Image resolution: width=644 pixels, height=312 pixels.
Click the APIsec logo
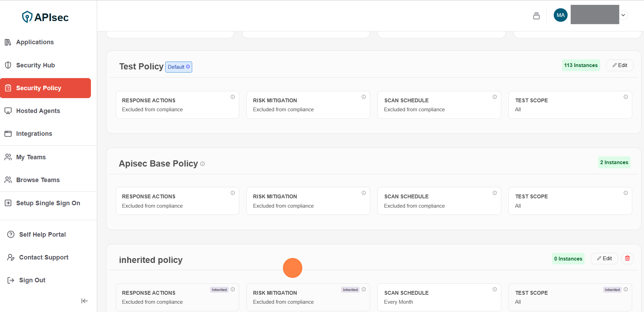[45, 17]
